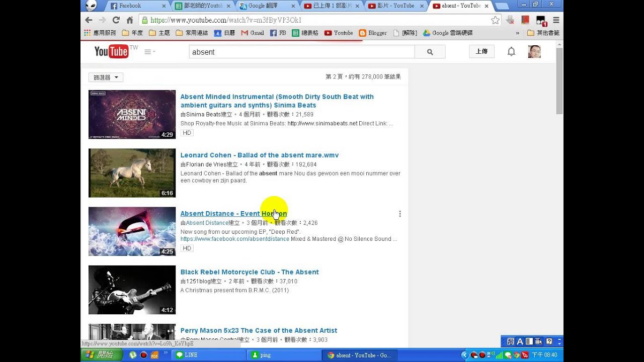The height and width of the screenshot is (362, 644).
Task: Click the red book extension icon
Action: point(525,20)
